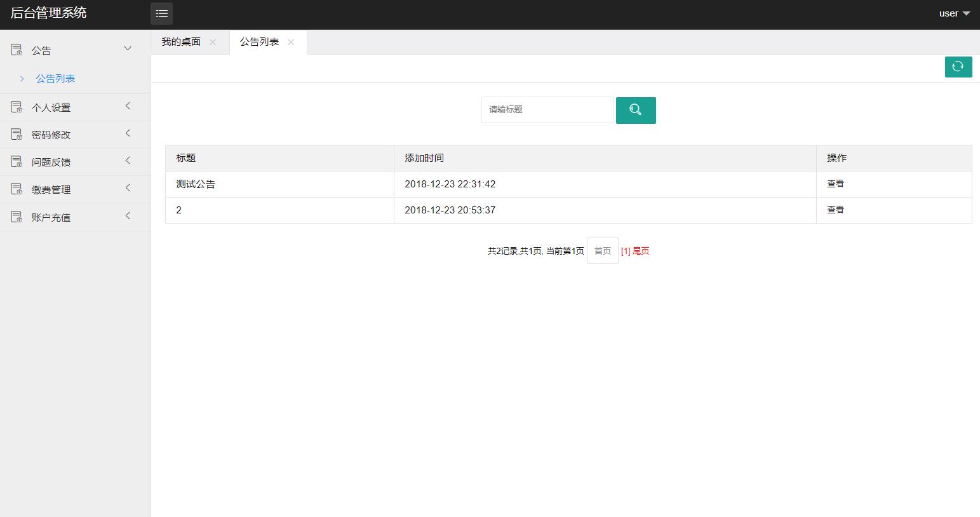Collapse the 公告 menu section
The width and height of the screenshot is (980, 517).
pos(128,48)
